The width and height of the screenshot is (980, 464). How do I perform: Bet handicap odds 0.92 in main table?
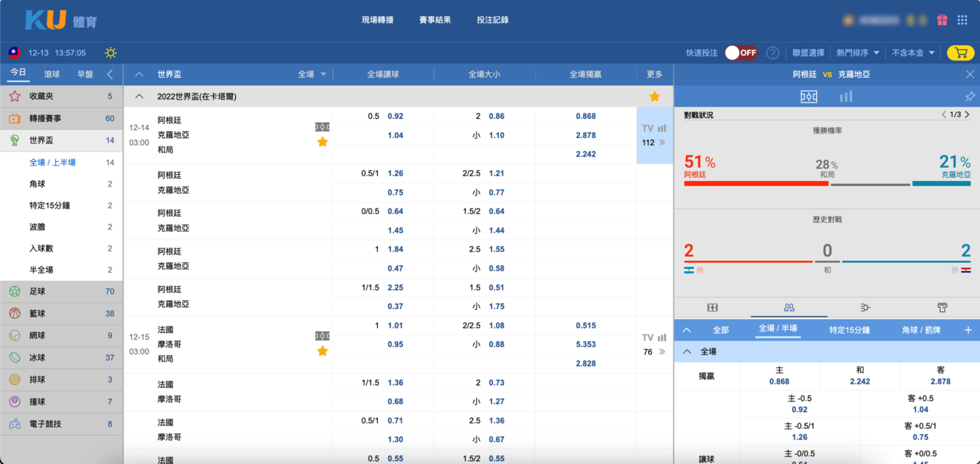pyautogui.click(x=395, y=117)
